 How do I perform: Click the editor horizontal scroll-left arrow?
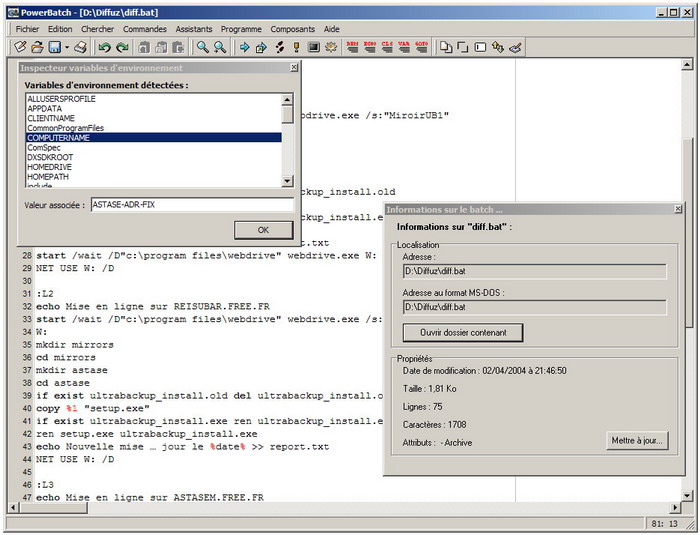(x=12, y=508)
